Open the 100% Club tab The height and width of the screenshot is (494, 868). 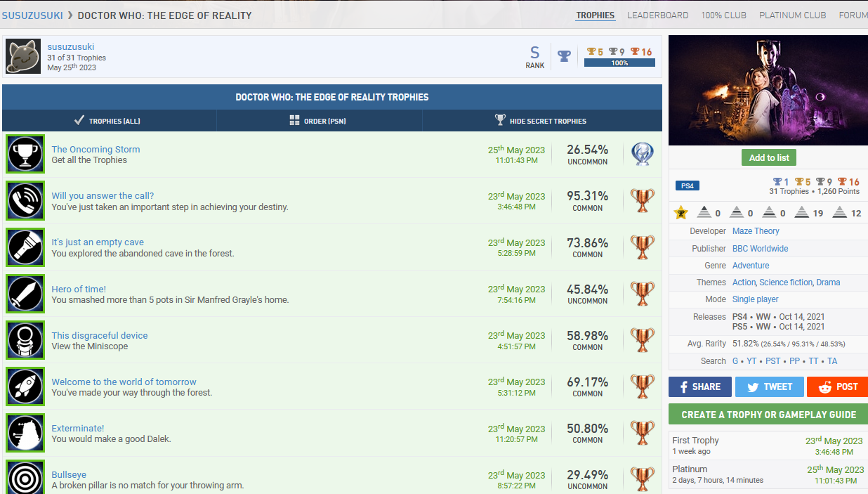coord(723,15)
